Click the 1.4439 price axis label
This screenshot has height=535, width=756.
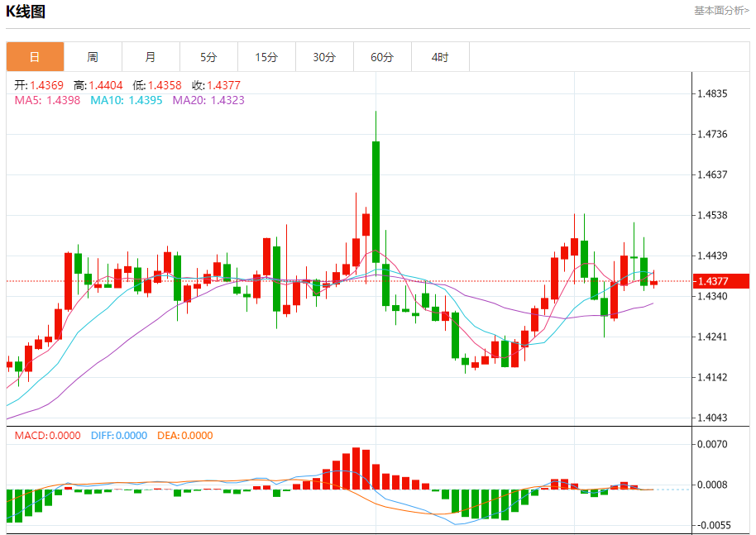pyautogui.click(x=712, y=256)
